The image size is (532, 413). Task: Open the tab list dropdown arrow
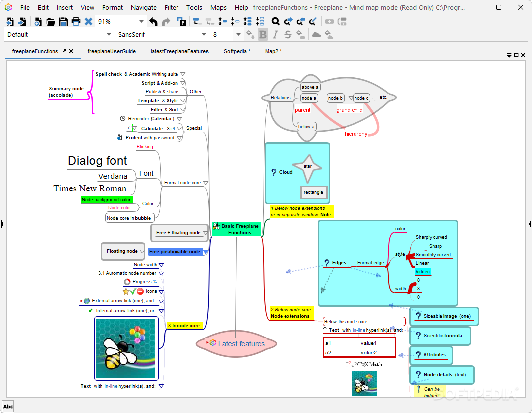[x=509, y=55]
